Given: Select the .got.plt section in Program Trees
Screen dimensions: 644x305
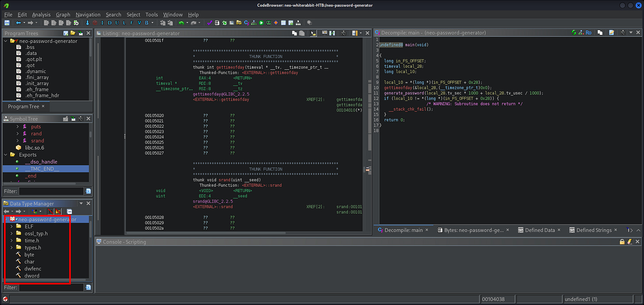Looking at the screenshot, I should 34,59.
